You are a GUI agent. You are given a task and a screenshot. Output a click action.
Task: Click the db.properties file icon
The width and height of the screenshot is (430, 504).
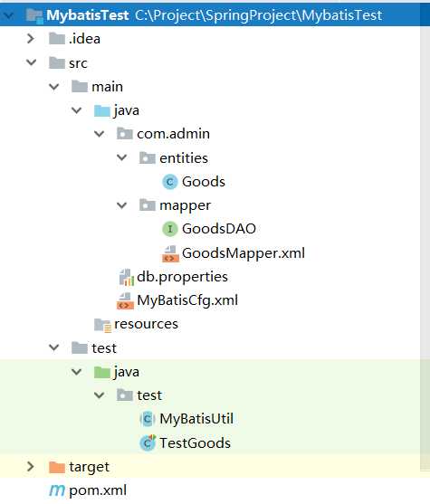click(127, 277)
